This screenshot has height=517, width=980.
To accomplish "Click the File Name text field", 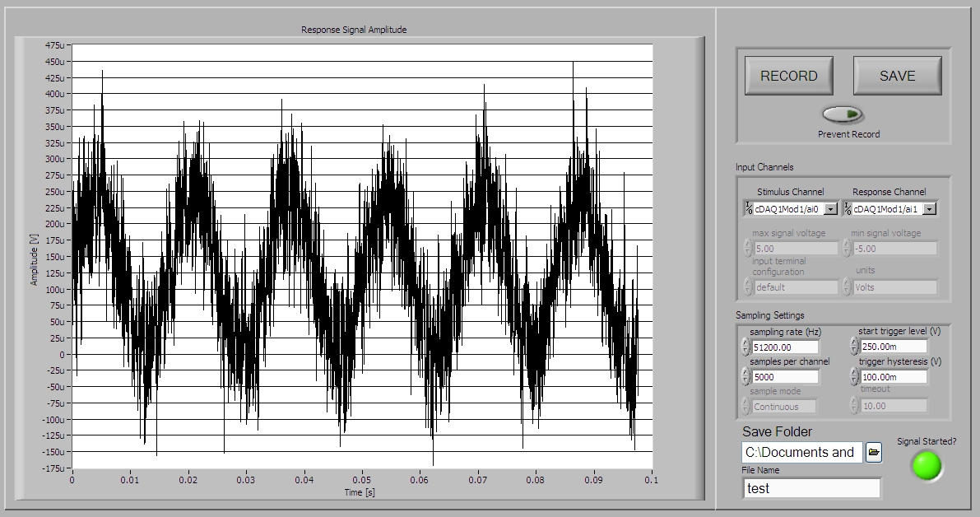I will point(810,488).
